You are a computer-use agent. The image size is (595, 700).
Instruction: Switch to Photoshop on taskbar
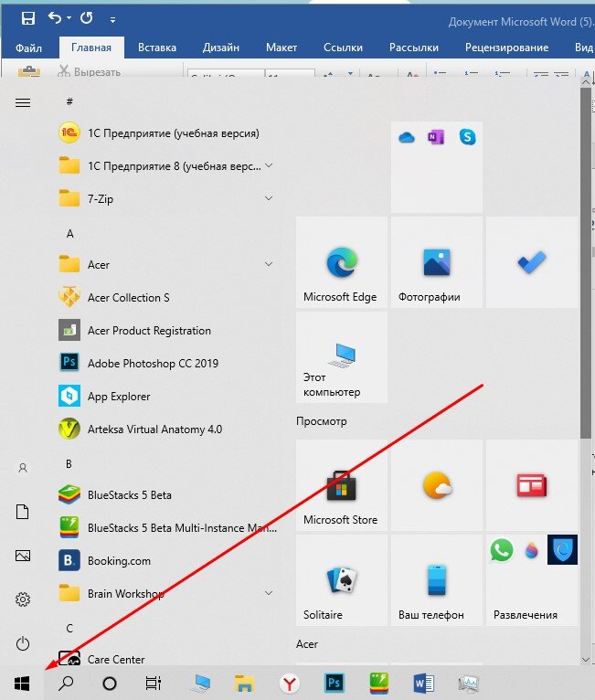[x=334, y=683]
